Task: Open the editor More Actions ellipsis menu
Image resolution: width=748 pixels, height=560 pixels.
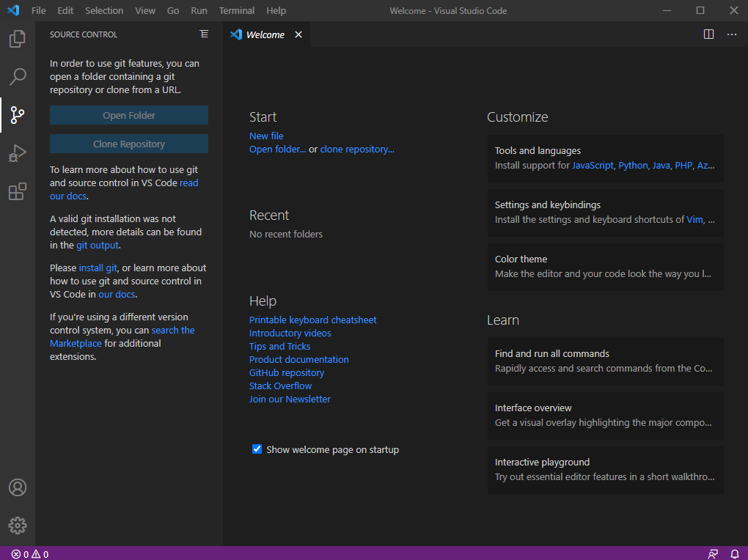Action: tap(731, 34)
